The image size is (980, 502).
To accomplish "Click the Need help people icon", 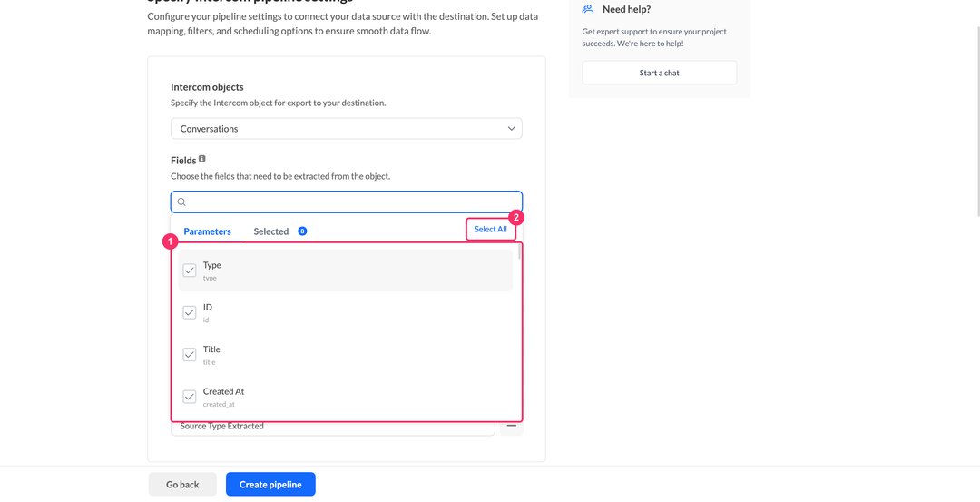I will tap(587, 9).
